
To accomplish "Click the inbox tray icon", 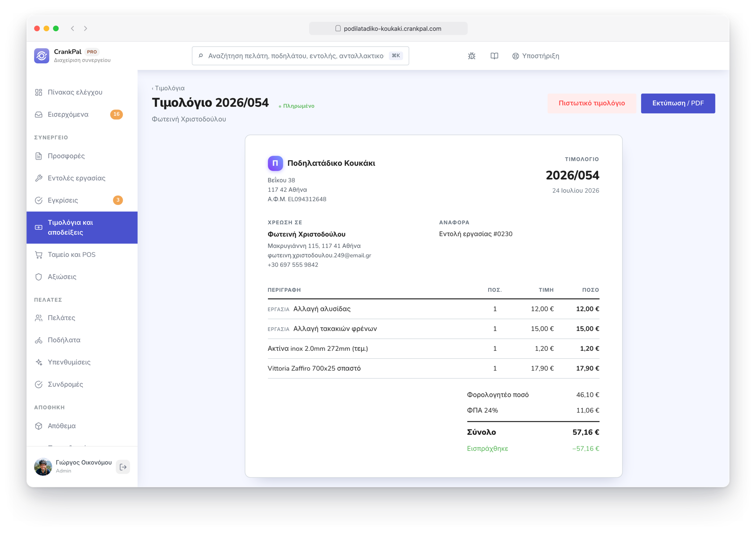I will (39, 114).
